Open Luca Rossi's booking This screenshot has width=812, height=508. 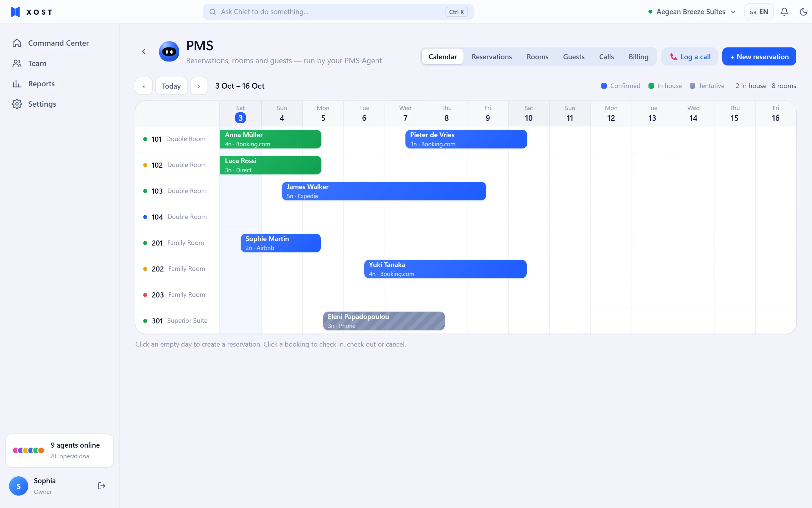click(x=270, y=165)
